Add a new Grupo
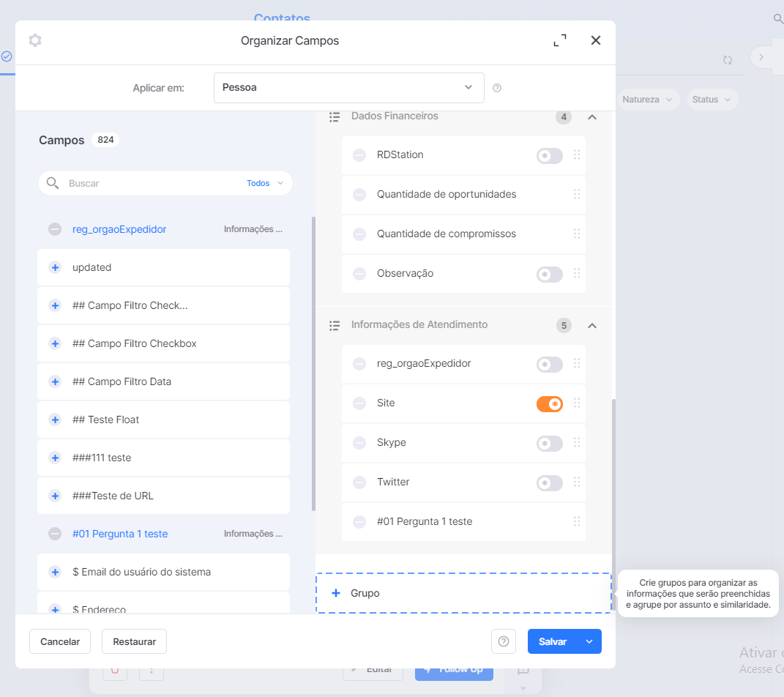784x697 pixels. (463, 593)
